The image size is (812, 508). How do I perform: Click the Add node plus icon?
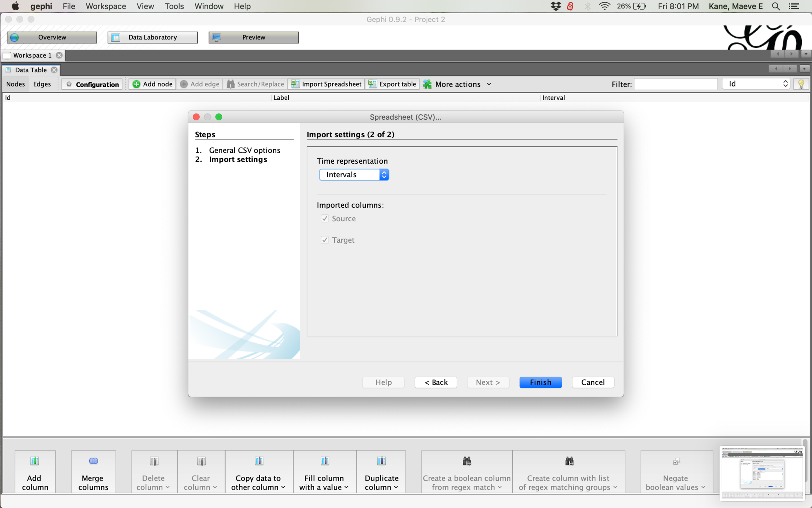136,84
